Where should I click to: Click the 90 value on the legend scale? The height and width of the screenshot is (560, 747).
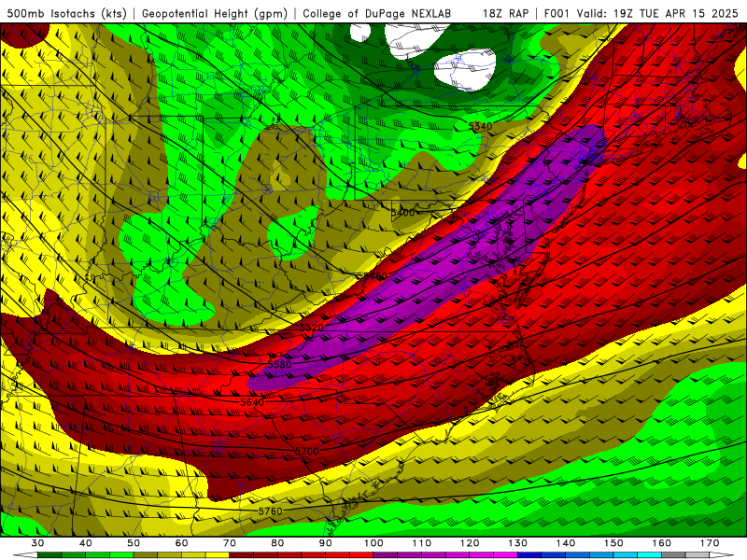coord(326,543)
